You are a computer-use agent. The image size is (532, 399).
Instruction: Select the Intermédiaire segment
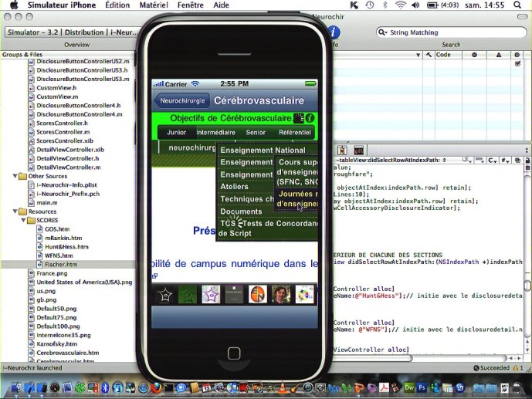216,133
